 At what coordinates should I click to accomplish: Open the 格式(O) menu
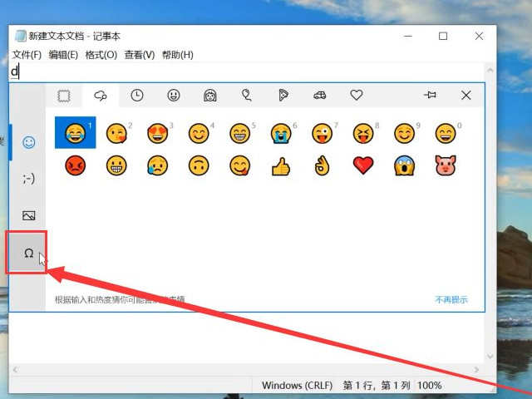coord(101,55)
